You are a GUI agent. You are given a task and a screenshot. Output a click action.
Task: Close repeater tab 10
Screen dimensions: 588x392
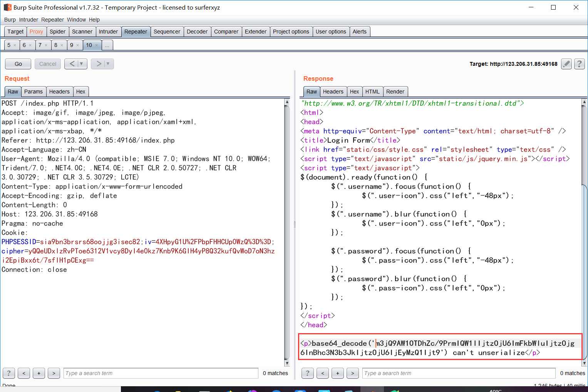[x=96, y=45]
